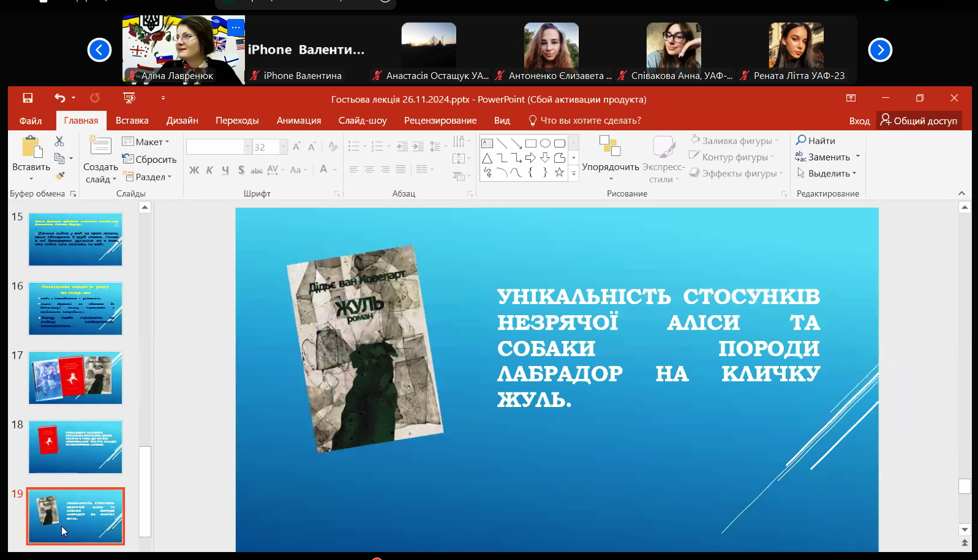The height and width of the screenshot is (560, 978).
Task: Open Контур фигуры shape outline color
Action: (731, 157)
